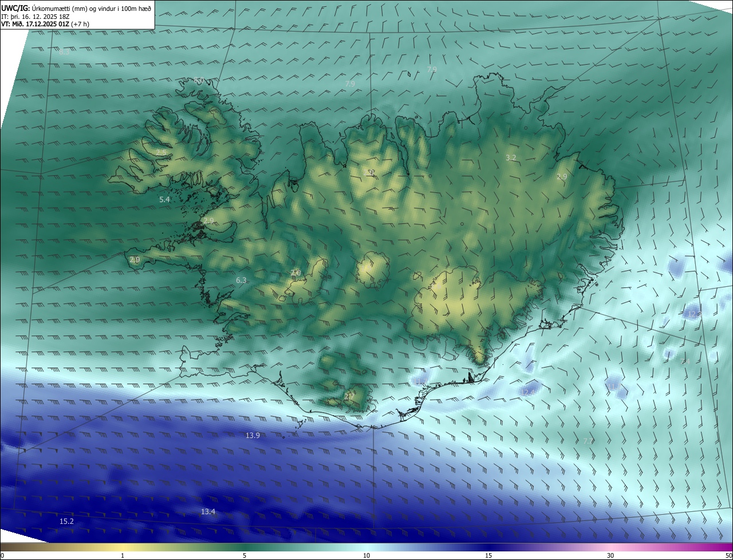The image size is (733, 560).
Task: Click the 2.0 value label on the map
Action: pos(295,273)
